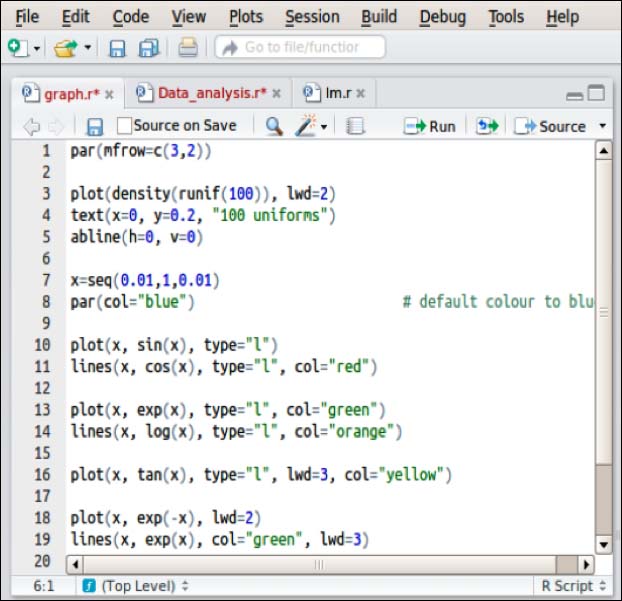Click the Code Tools magic wand

click(x=305, y=126)
